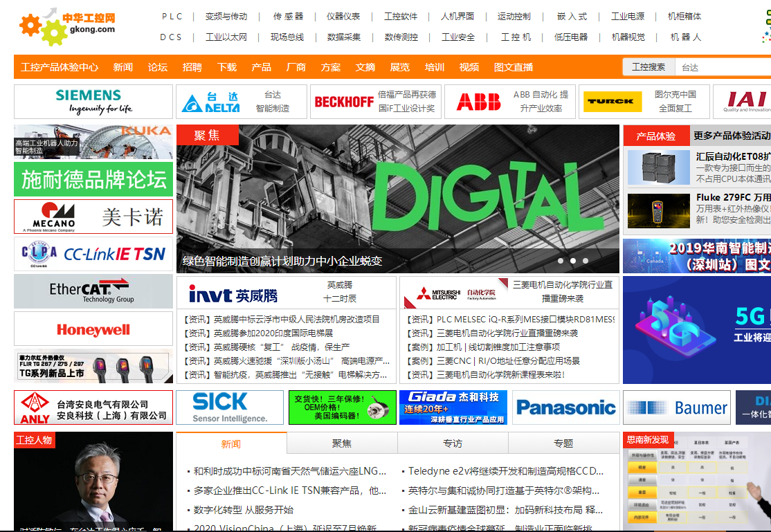
Task: Open the EtherCAT Technology Group logo
Action: point(93,291)
